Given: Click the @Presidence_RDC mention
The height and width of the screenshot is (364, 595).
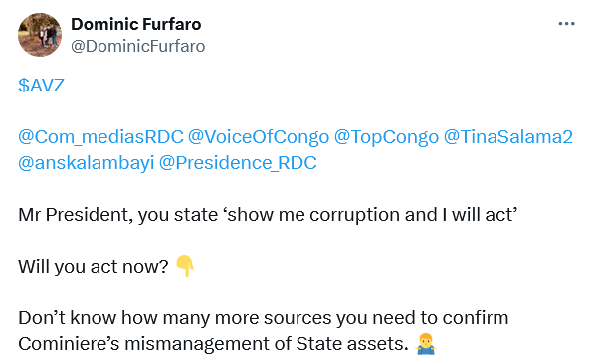Looking at the screenshot, I should coord(238,163).
